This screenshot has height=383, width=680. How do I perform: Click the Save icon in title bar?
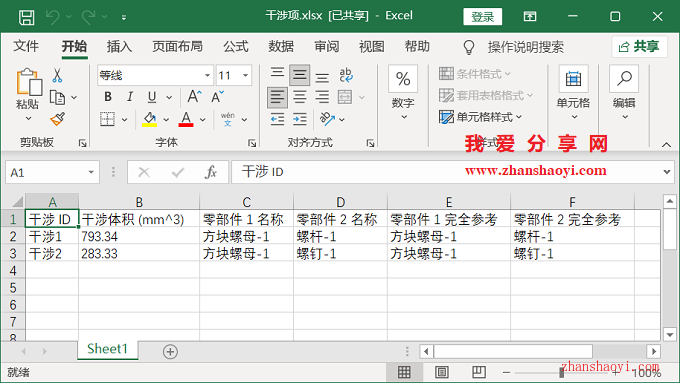[x=26, y=17]
